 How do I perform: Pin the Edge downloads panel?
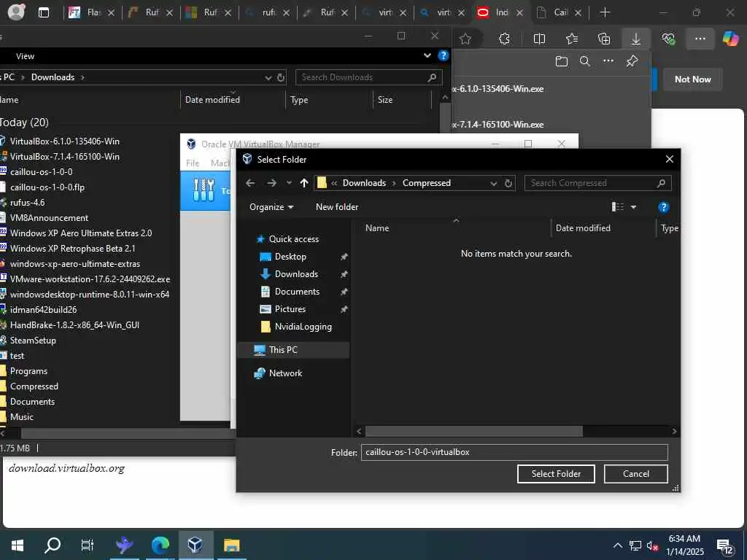click(x=632, y=61)
